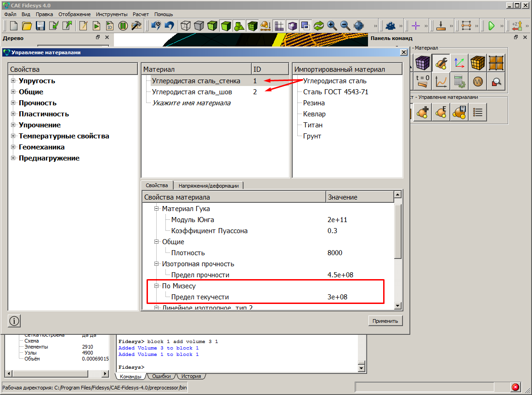Click the t = 0 initial conditions icon

423,81
